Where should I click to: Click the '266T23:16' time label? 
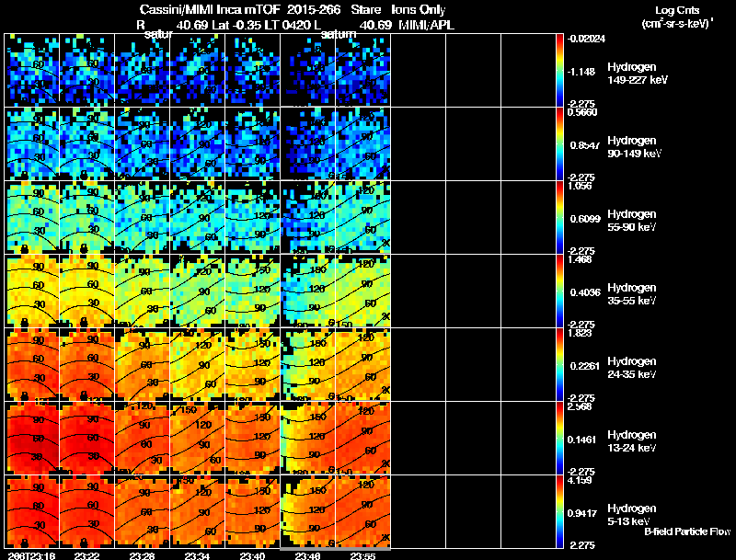point(31,555)
